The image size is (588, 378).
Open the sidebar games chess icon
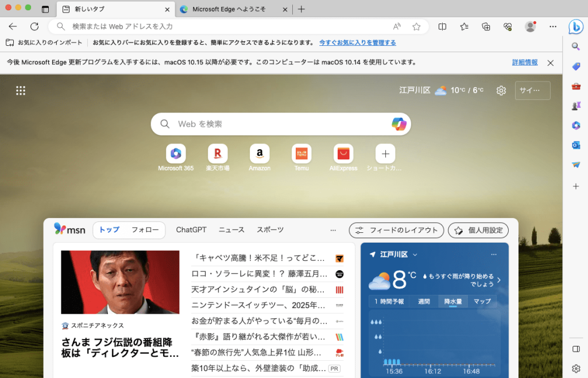tap(576, 106)
